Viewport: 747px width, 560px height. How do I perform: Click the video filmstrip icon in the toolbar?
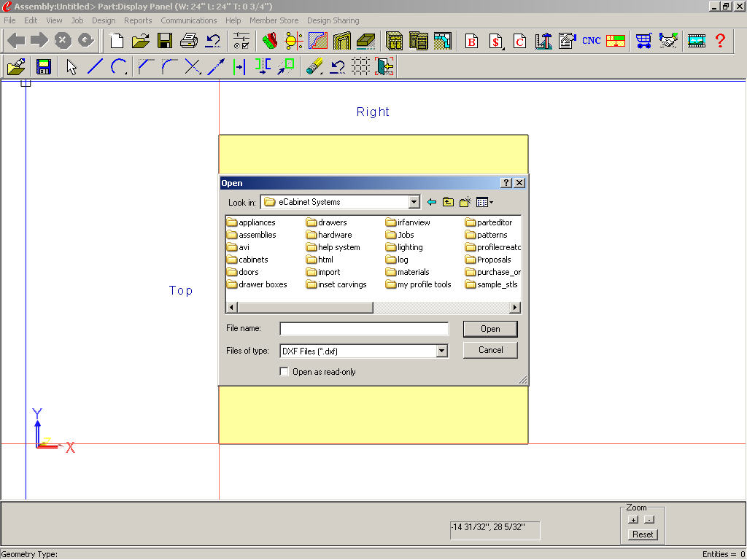coord(697,41)
